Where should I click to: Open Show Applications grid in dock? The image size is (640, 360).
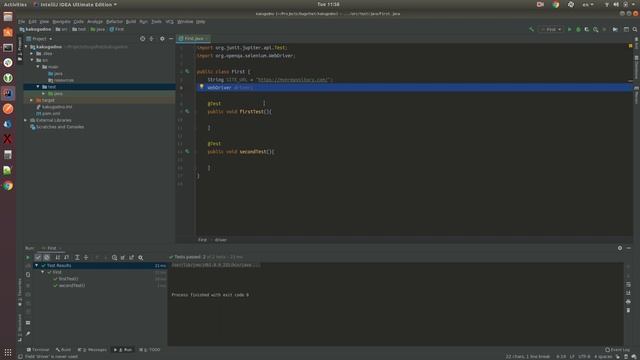pos(8,352)
